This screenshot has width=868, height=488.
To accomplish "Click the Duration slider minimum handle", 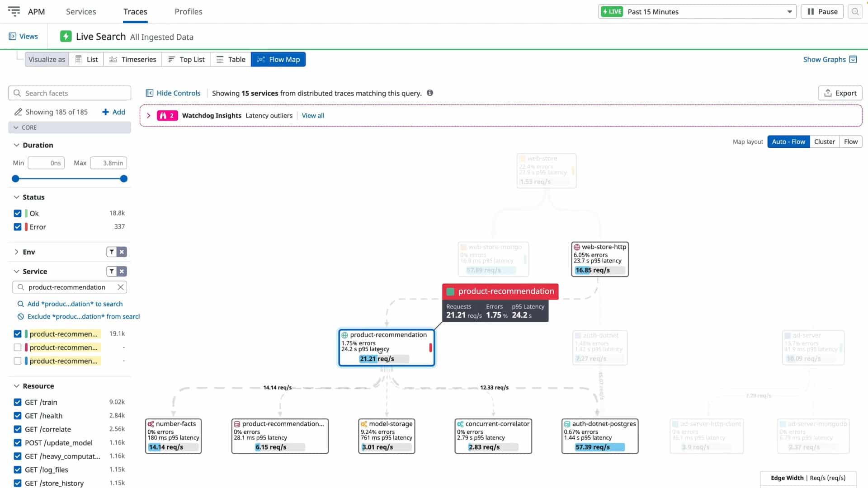I will pyautogui.click(x=15, y=179).
